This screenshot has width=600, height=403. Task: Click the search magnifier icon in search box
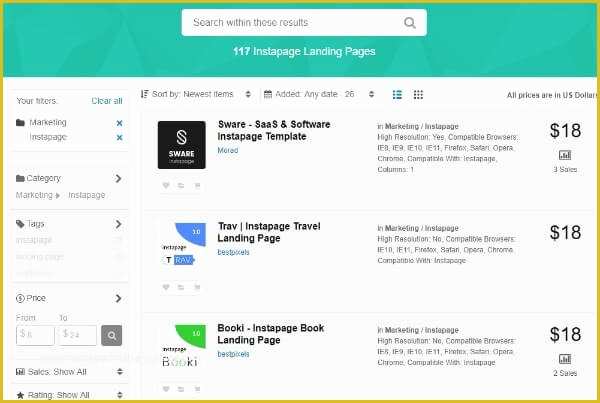point(409,23)
